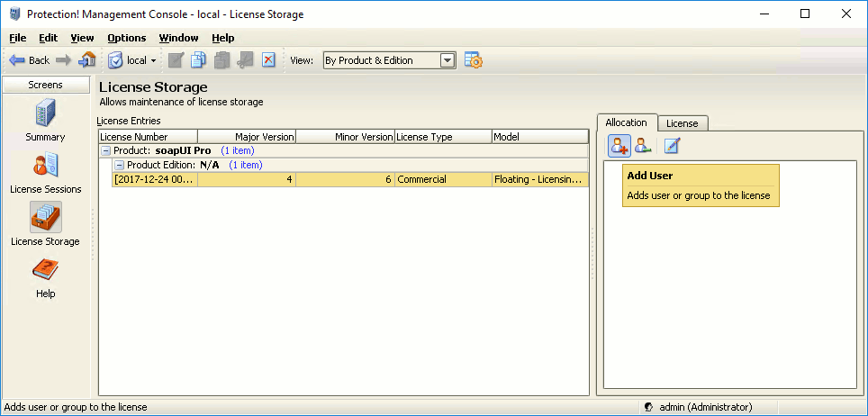The image size is (868, 416).
Task: Open the Summary screen
Action: [x=45, y=120]
